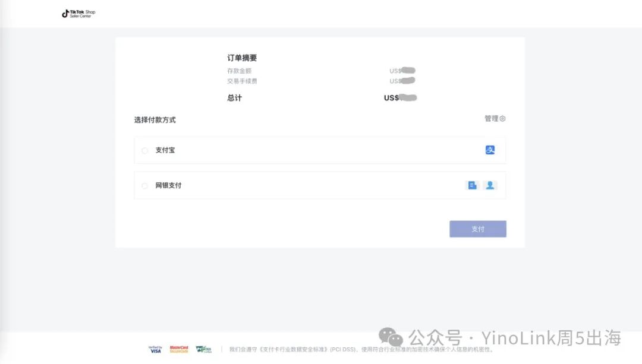
Task: Click the gear icon next to 管理
Action: (503, 119)
